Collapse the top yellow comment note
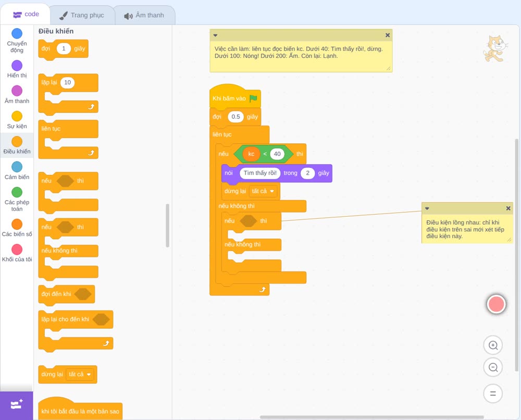The image size is (521, 420). click(215, 35)
